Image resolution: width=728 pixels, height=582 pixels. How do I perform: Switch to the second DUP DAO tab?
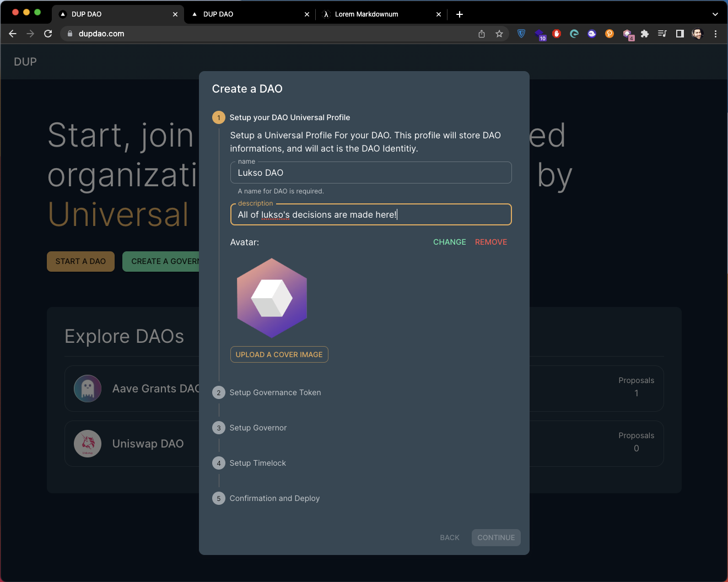(x=250, y=14)
